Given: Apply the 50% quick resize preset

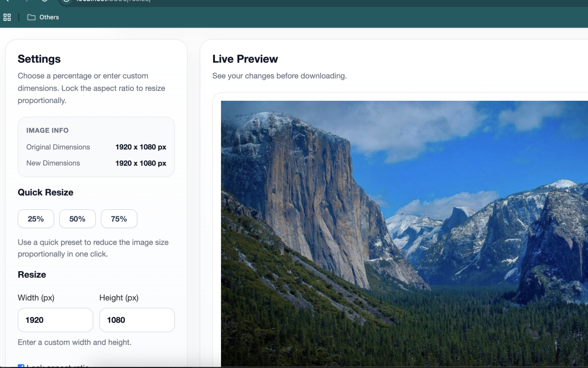Looking at the screenshot, I should [77, 219].
